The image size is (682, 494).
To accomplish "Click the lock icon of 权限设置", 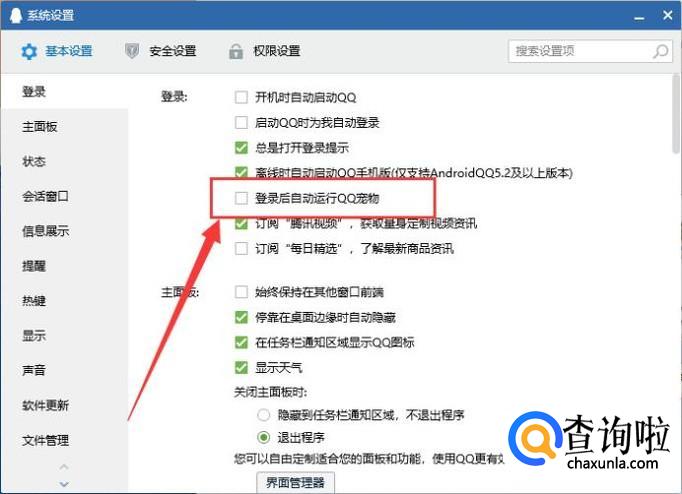I will pos(236,51).
